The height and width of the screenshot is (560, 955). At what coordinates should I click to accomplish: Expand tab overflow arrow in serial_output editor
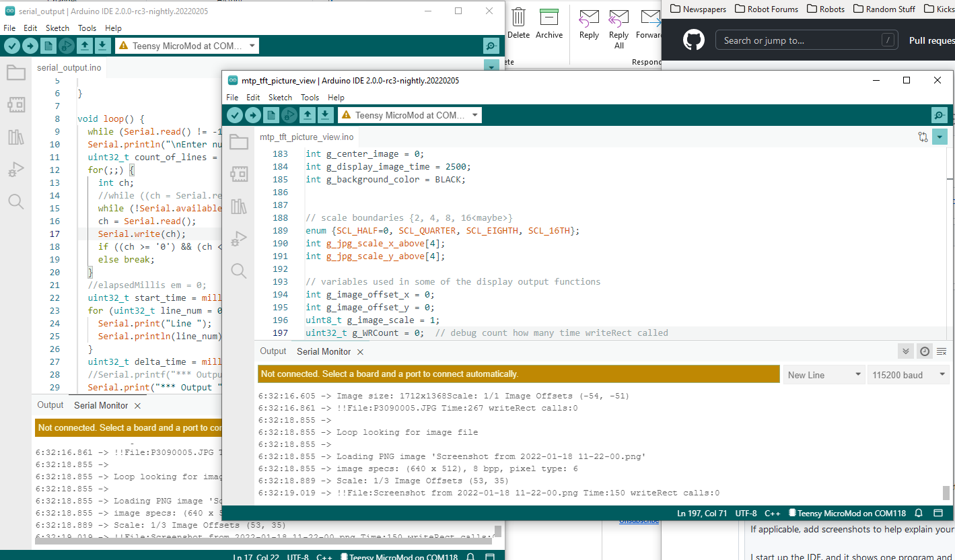491,66
